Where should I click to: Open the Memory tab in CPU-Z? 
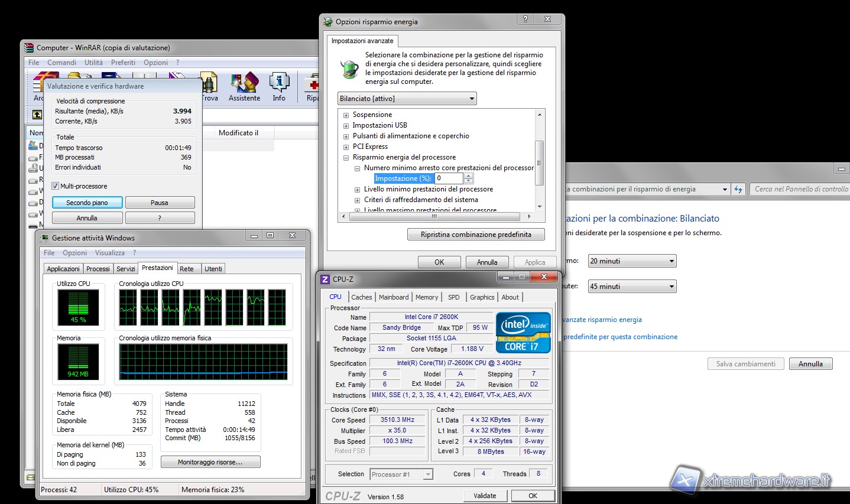pos(427,297)
